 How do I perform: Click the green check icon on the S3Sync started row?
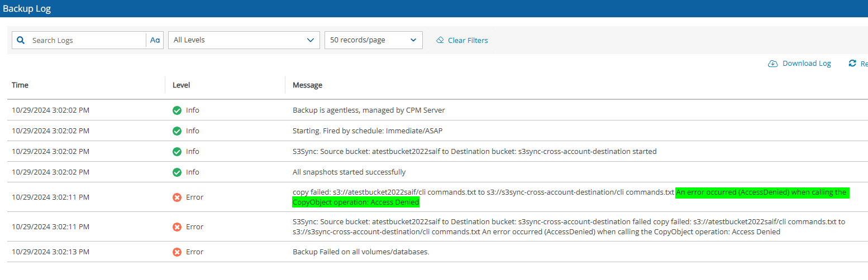click(x=177, y=152)
